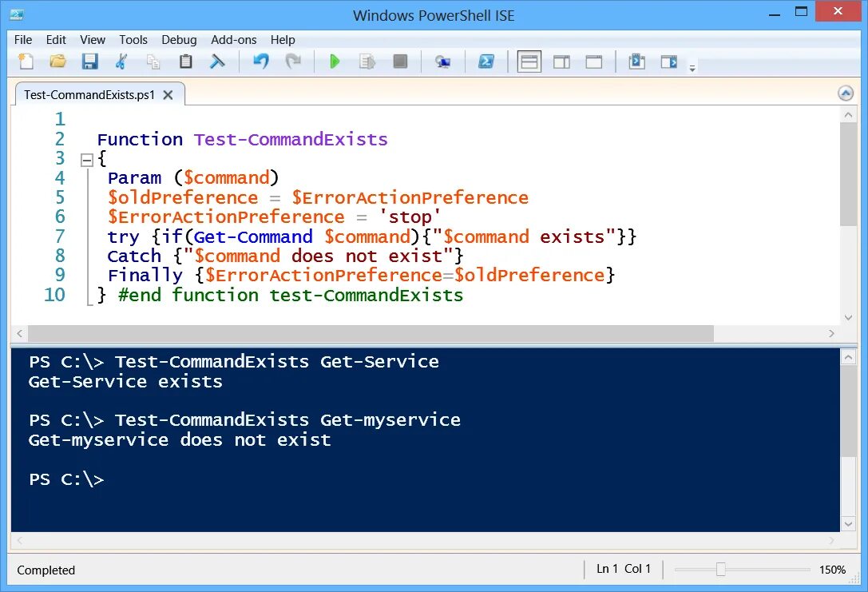Click the script pane scroll down arrow
This screenshot has height=592, width=868.
848,317
